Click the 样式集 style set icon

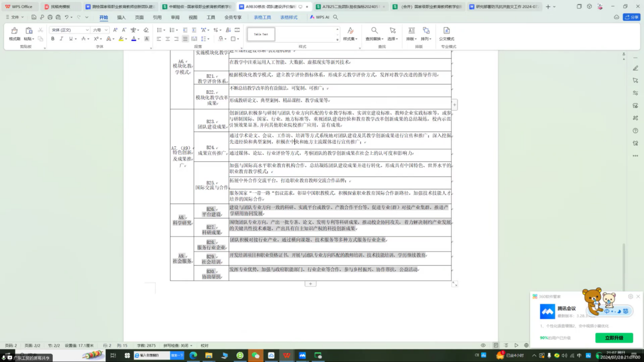click(x=350, y=34)
